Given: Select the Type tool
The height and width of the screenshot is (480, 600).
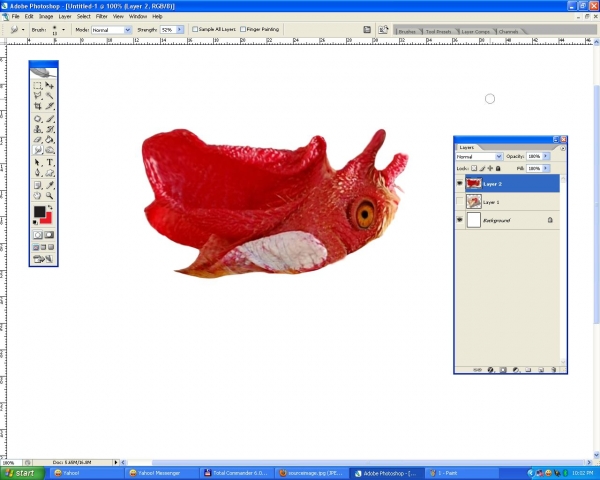Looking at the screenshot, I should pyautogui.click(x=49, y=162).
